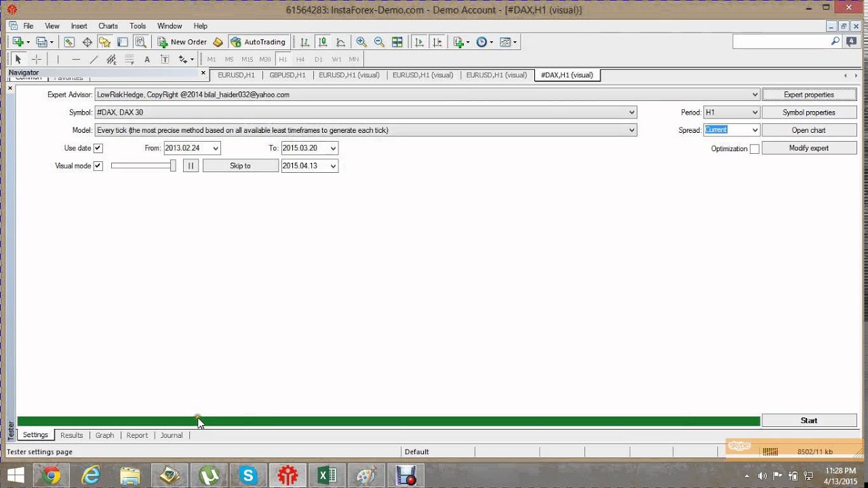Select the MN timeframe button

pos(354,59)
